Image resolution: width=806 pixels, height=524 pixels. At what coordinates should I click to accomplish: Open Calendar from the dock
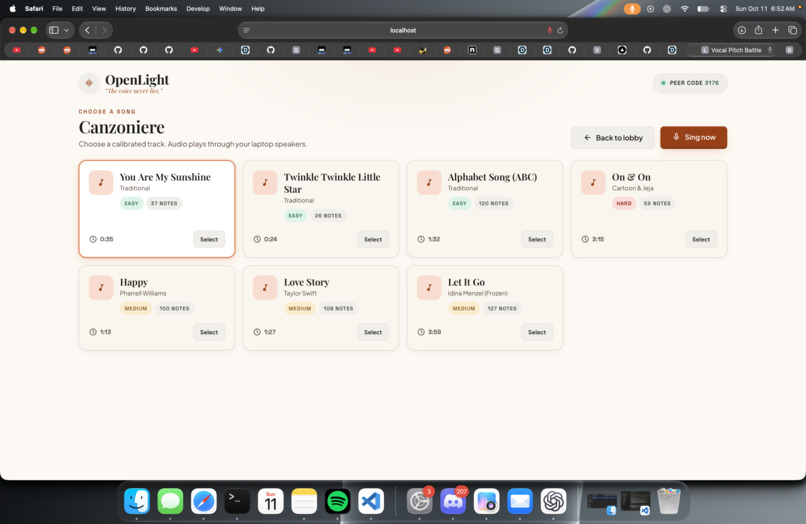tap(270, 501)
